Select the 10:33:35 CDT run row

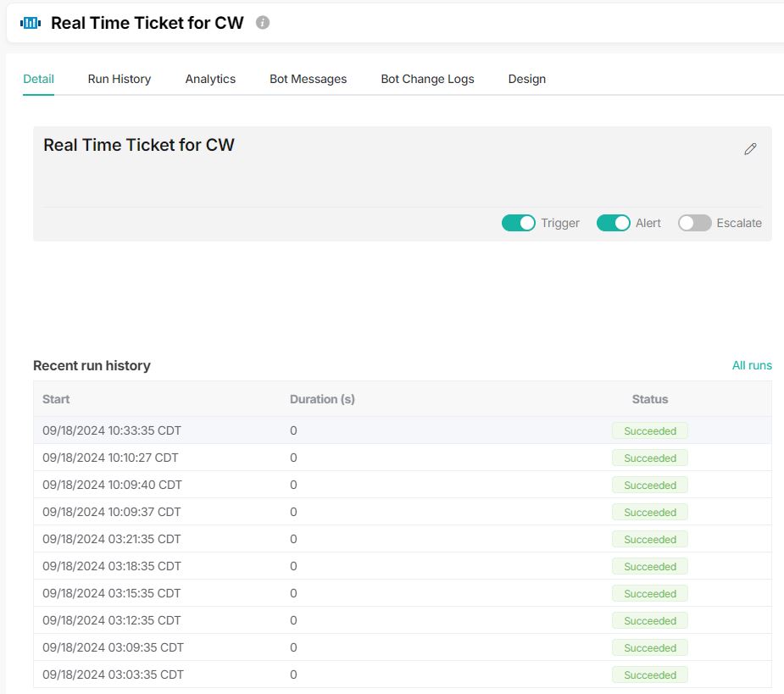click(x=112, y=430)
